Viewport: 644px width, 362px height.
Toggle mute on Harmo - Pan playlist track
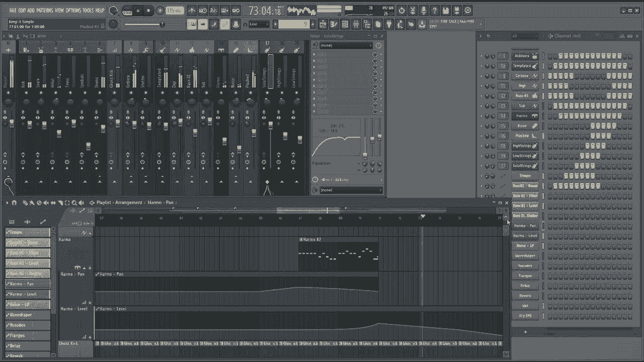click(90, 302)
